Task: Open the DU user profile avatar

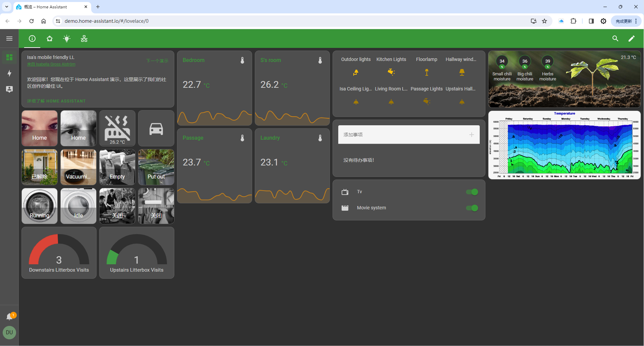Action: point(9,333)
